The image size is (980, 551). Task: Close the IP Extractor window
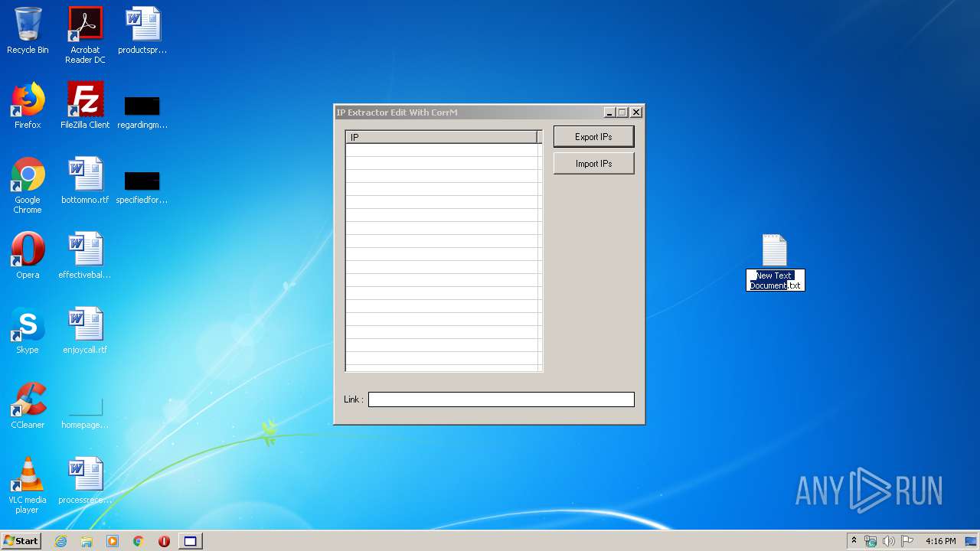pyautogui.click(x=635, y=112)
